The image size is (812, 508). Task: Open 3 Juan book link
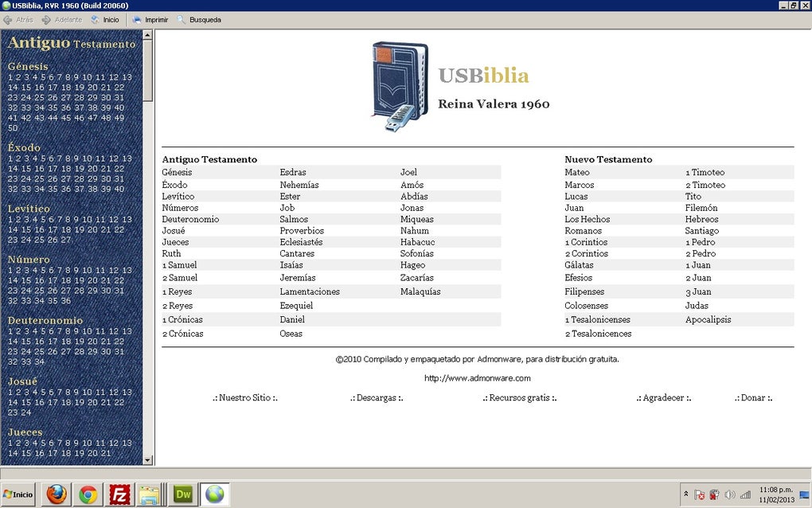(x=699, y=292)
